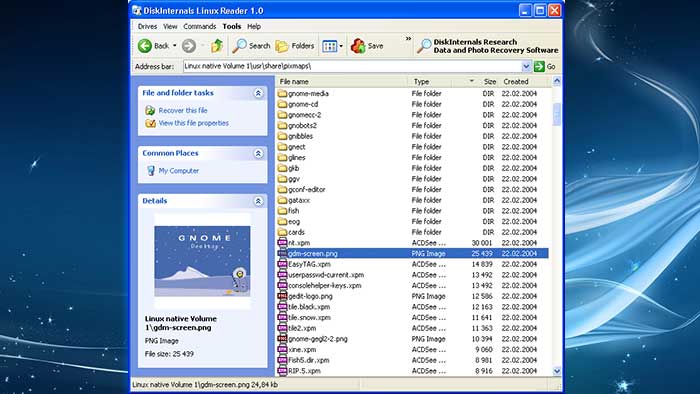Viewport: 700px width, 394px height.
Task: Click the view mode icon
Action: (329, 46)
